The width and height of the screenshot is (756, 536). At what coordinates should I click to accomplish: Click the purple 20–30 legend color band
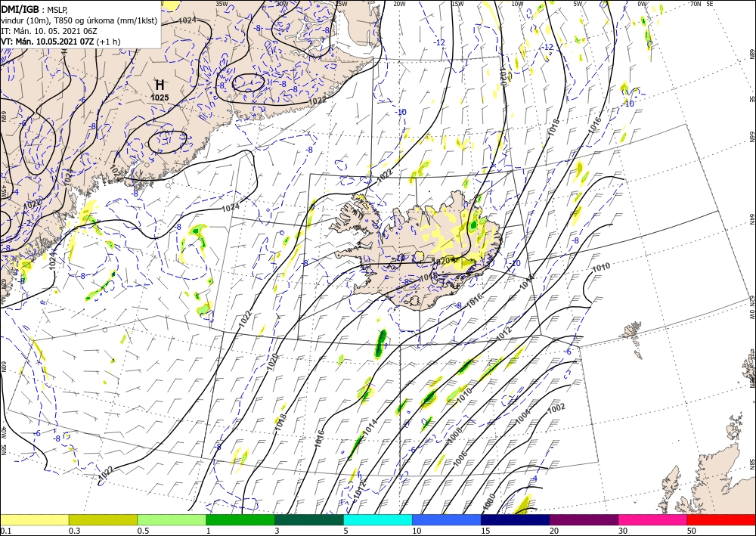pos(584,519)
